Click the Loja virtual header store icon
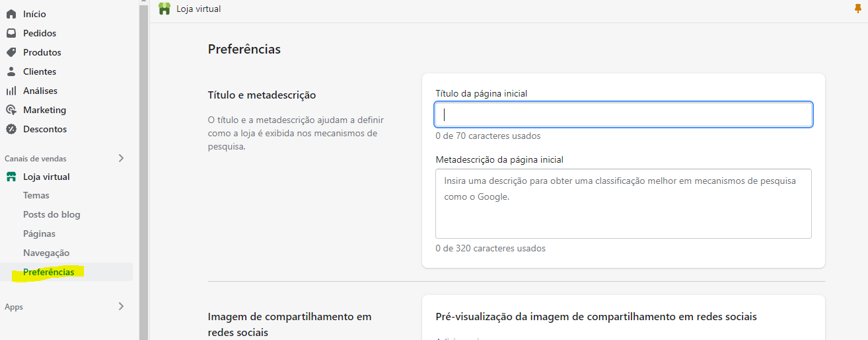 pyautogui.click(x=164, y=9)
